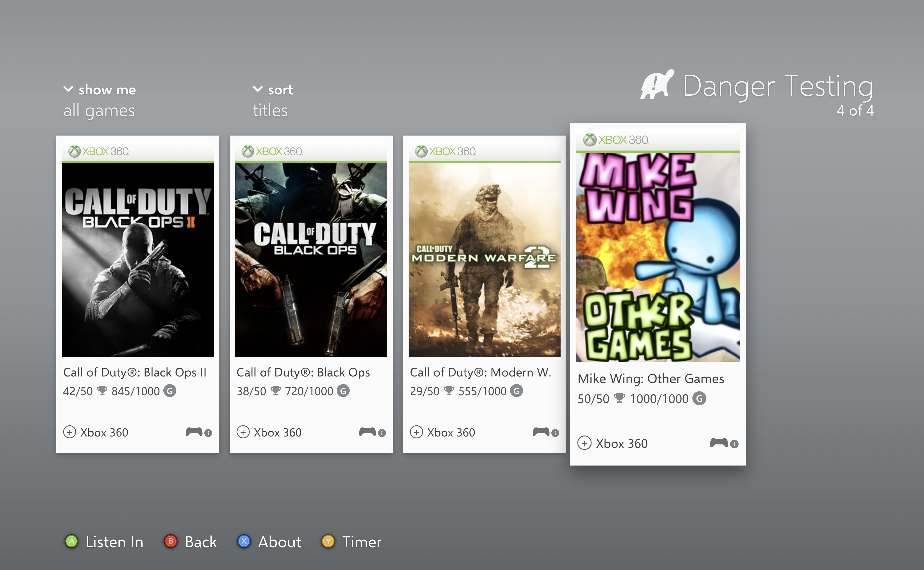Screen dimensions: 924x570
Task: Click the Xbox 360 logo on Black Ops card
Action: tap(272, 151)
